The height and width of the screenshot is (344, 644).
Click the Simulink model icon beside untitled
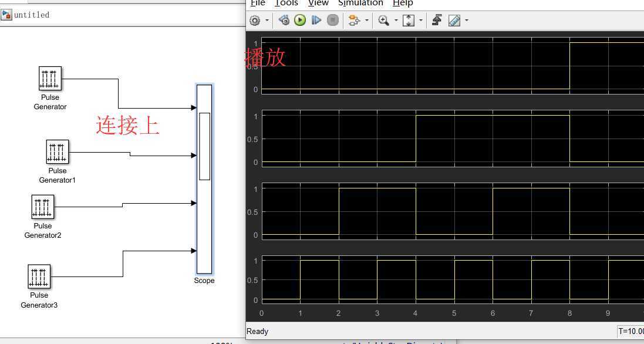point(6,15)
